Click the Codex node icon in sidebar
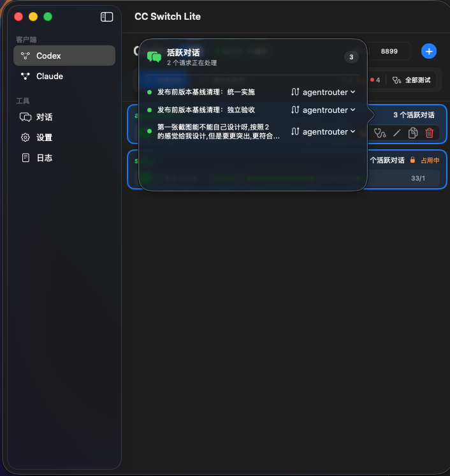450x476 pixels. (25, 56)
